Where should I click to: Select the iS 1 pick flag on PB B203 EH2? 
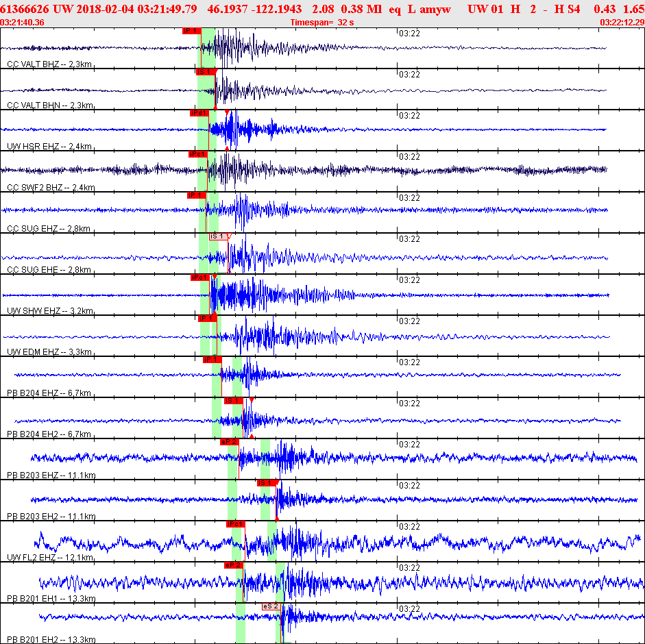tap(266, 483)
